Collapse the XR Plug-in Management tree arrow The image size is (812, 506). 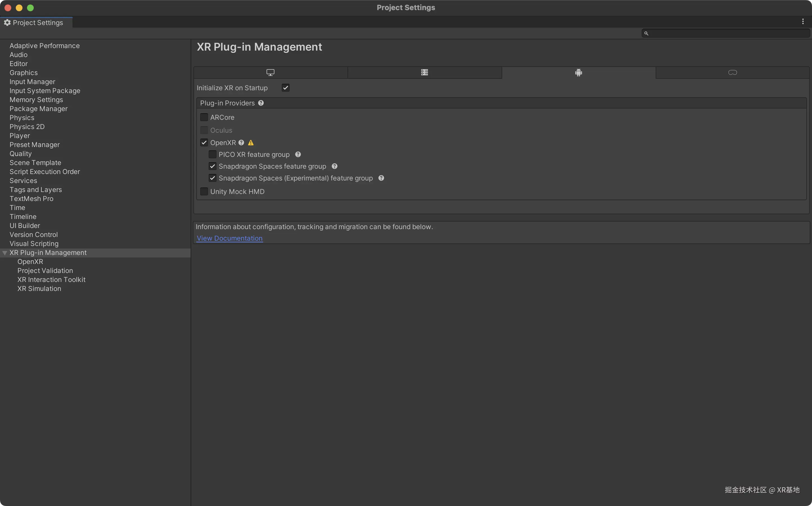pos(5,253)
